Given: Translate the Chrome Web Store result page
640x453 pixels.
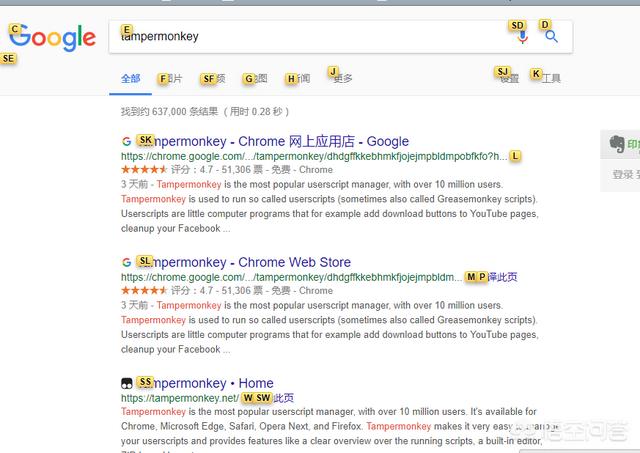Looking at the screenshot, I should (502, 277).
